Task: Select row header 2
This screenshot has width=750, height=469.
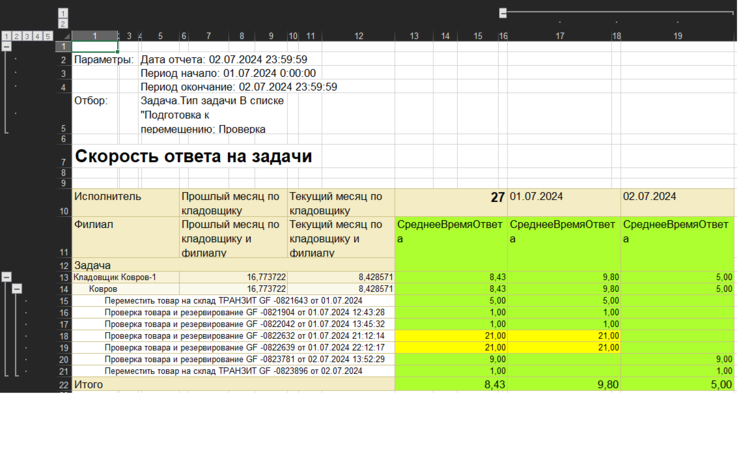Action: [x=64, y=60]
